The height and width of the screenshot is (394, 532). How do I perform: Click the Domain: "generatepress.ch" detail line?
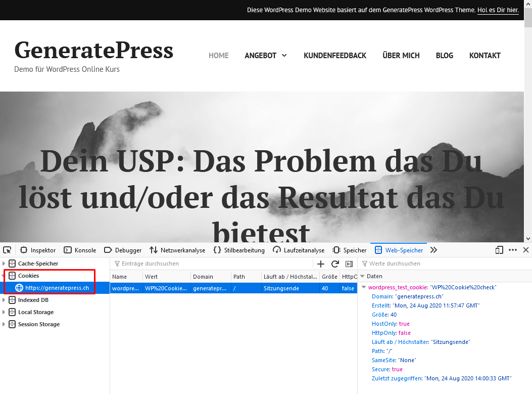408,296
